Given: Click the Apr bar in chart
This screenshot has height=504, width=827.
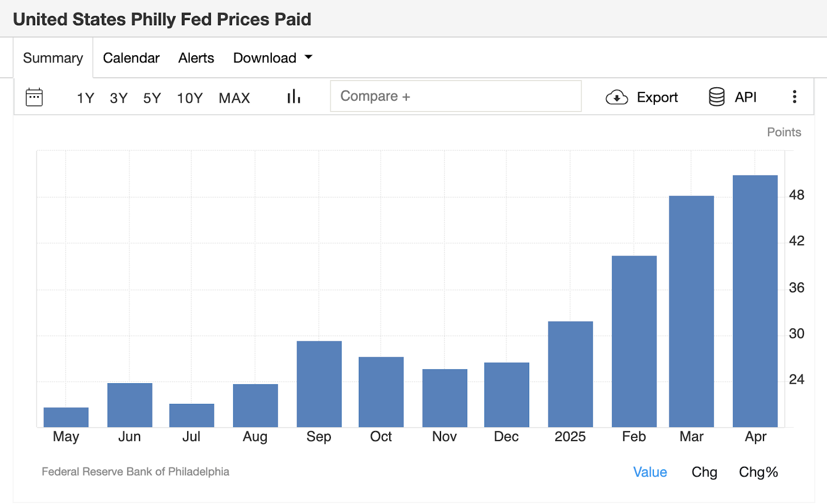Looking at the screenshot, I should tap(755, 301).
